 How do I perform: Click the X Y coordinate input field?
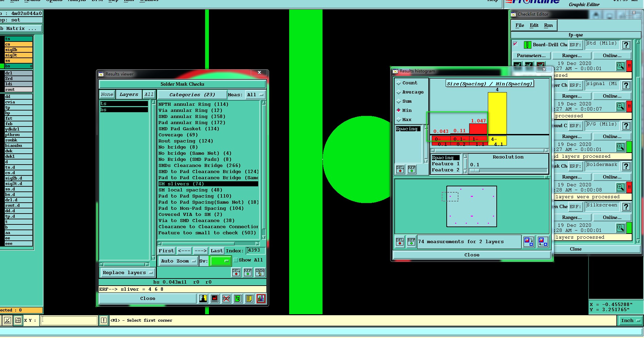click(69, 320)
